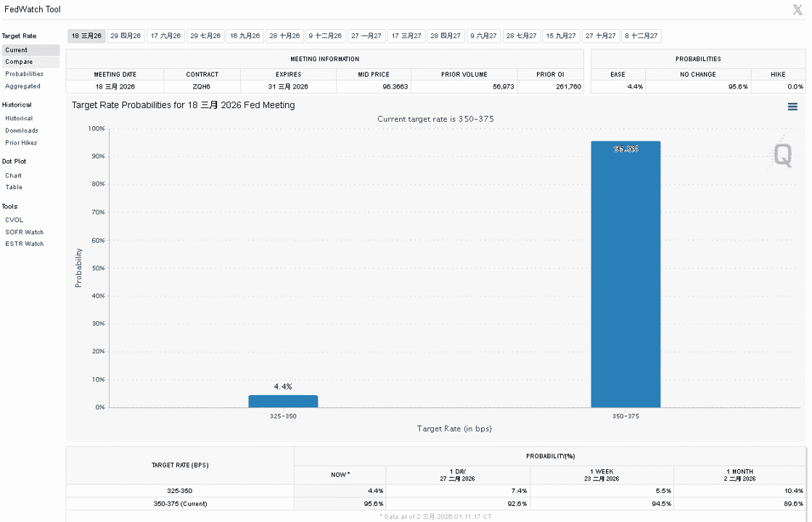Open the chart context menu hamburger icon
The height and width of the screenshot is (522, 812).
792,107
